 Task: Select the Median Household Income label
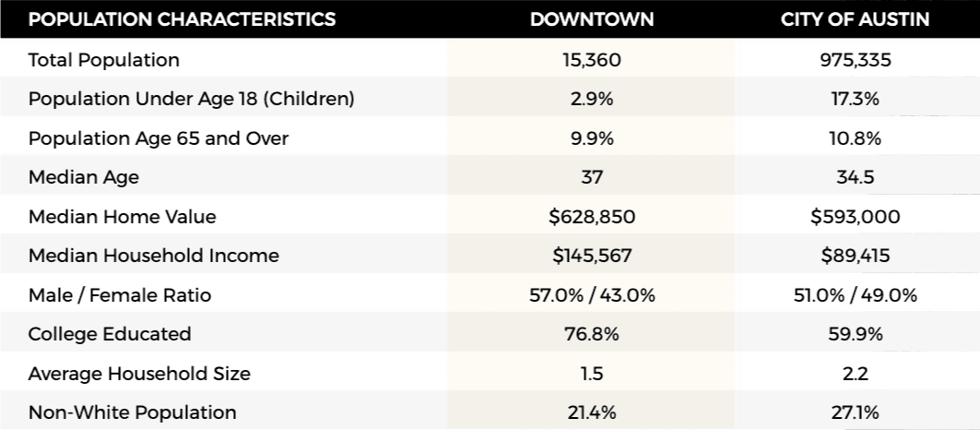tap(154, 256)
